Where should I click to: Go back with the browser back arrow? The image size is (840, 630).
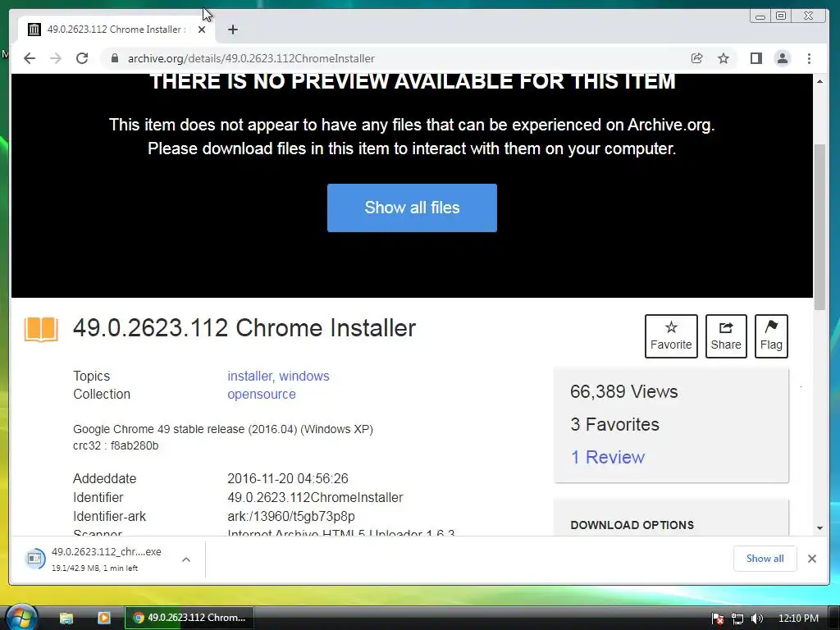tap(30, 58)
